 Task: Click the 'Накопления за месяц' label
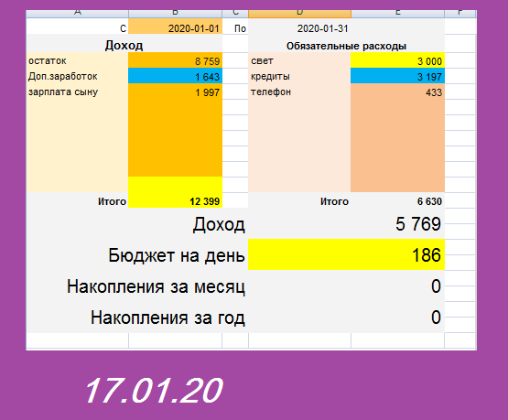pyautogui.click(x=156, y=286)
